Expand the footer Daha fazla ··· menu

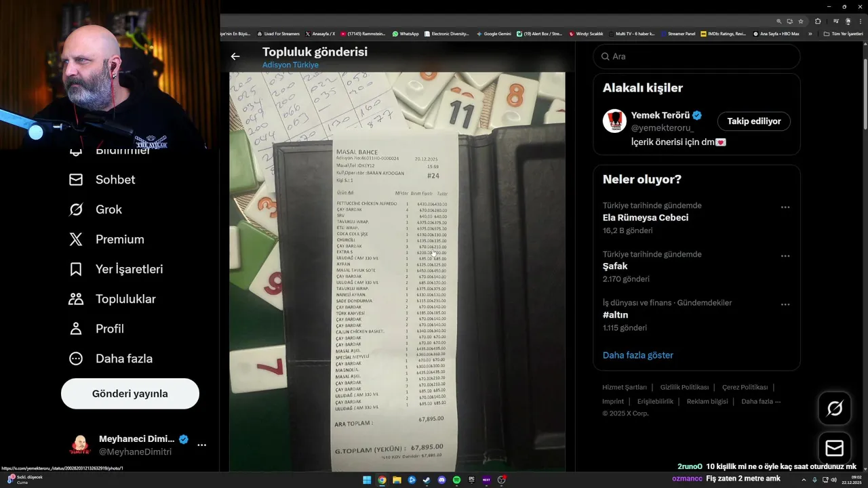[761, 401]
